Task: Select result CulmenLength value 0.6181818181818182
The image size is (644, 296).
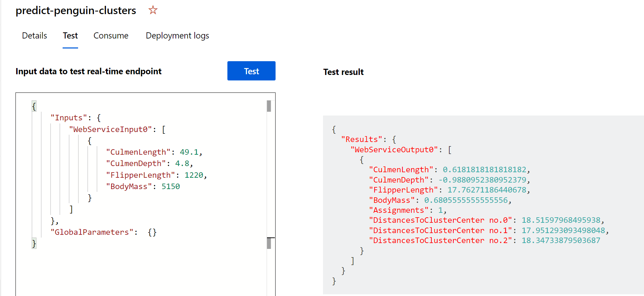Action: point(484,169)
